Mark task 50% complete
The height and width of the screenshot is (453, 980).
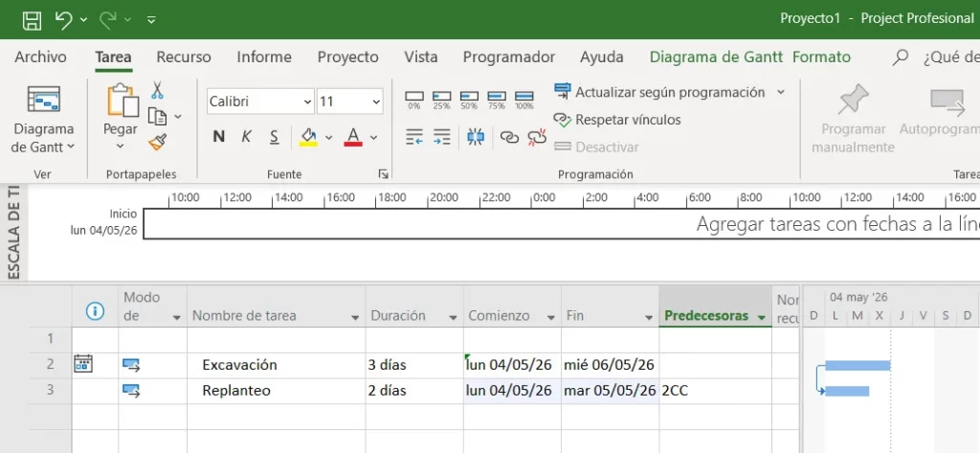[469, 101]
